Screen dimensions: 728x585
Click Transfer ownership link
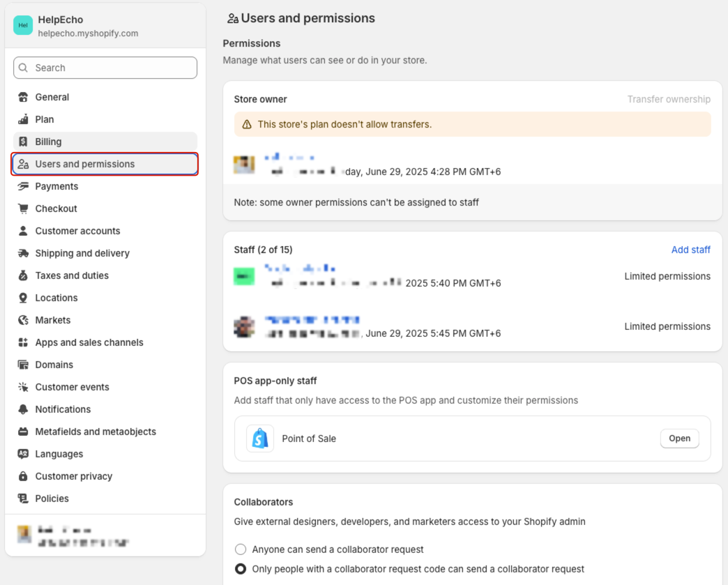[x=668, y=99]
